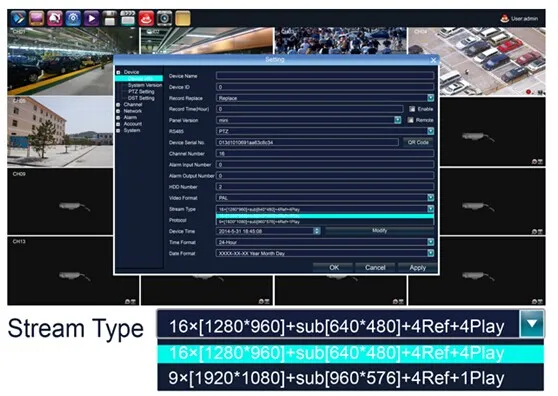Click the Alarm Output Number field
Screen dimensions: 558x396
pos(325,175)
